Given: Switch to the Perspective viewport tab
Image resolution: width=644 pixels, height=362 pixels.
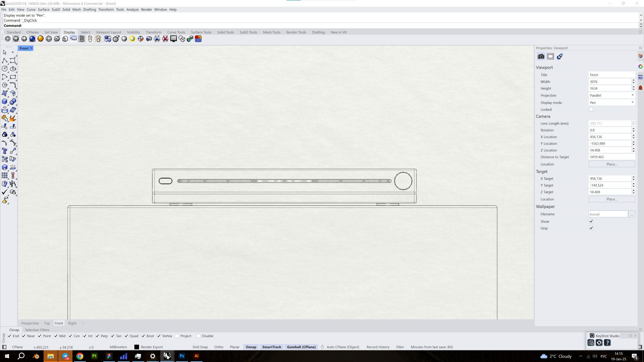Looking at the screenshot, I should (x=30, y=323).
